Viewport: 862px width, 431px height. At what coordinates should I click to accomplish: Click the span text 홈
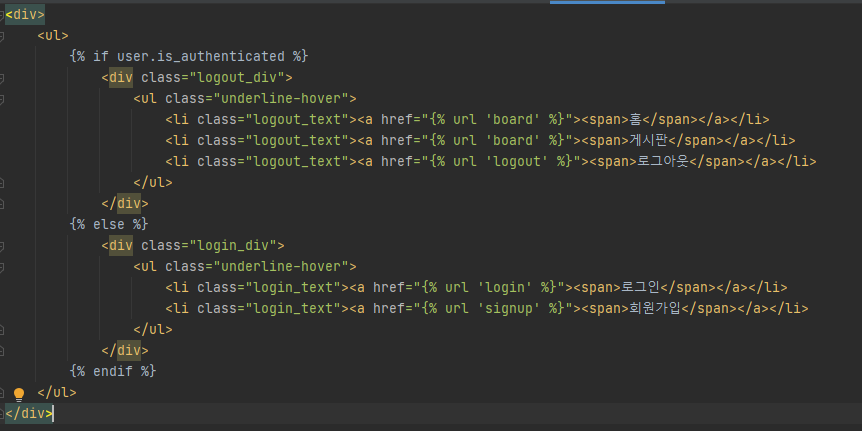[x=636, y=119]
